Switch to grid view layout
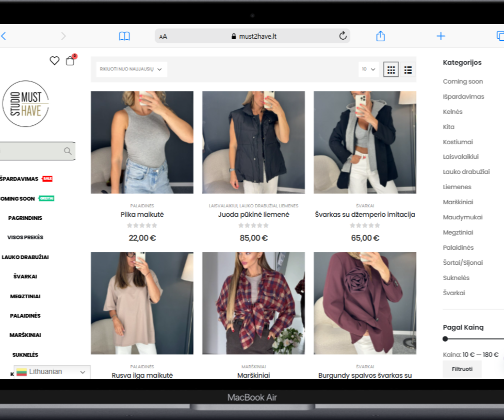This screenshot has width=504, height=420. tap(391, 70)
